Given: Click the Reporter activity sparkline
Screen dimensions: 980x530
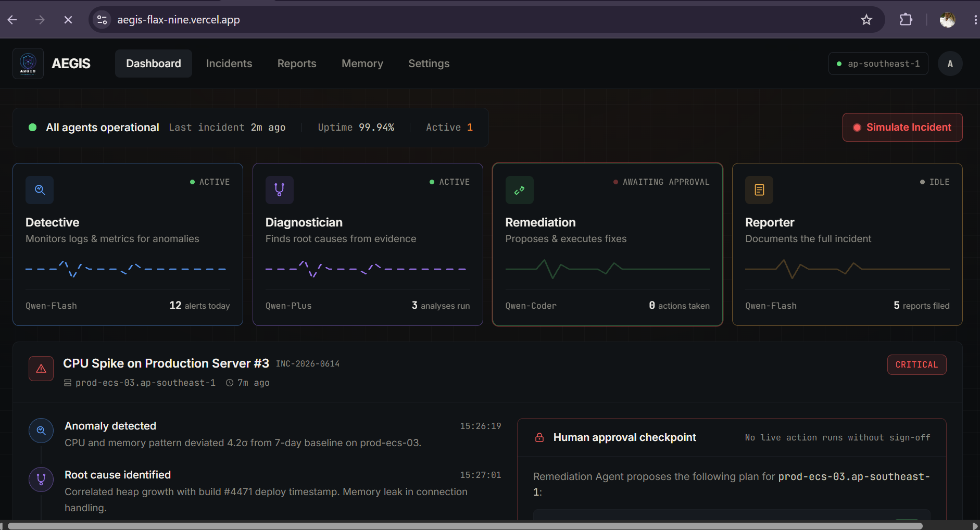Looking at the screenshot, I should pyautogui.click(x=847, y=269).
